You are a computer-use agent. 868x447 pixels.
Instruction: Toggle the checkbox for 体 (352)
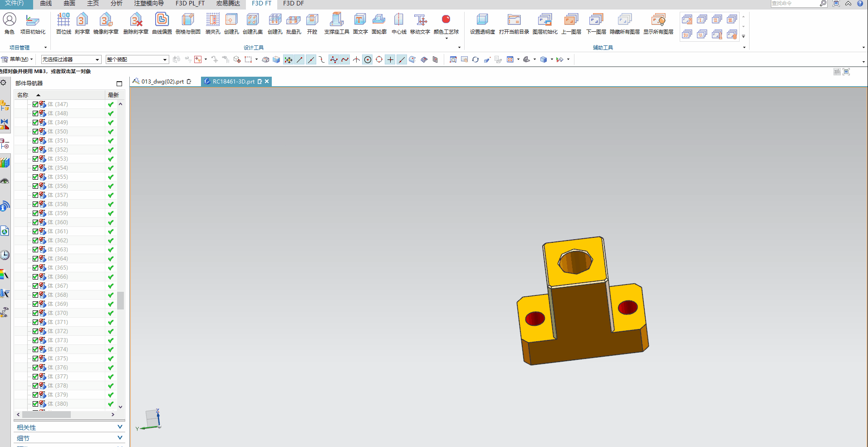click(x=35, y=150)
